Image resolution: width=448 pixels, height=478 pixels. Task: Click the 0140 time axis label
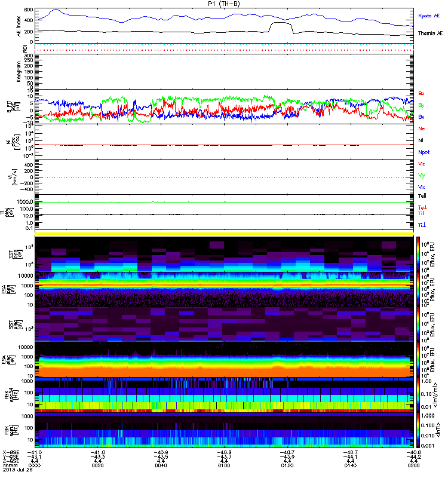[350, 465]
